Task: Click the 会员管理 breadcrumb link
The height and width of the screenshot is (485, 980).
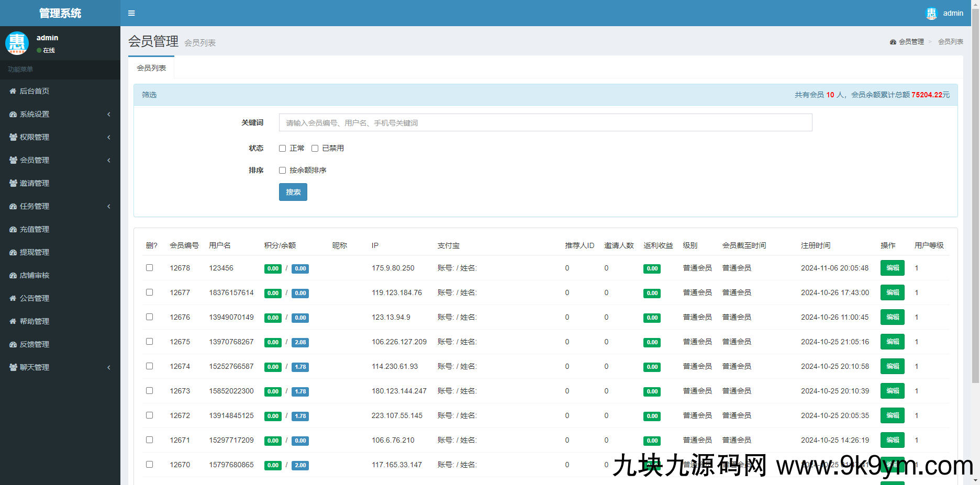Action: 911,42
